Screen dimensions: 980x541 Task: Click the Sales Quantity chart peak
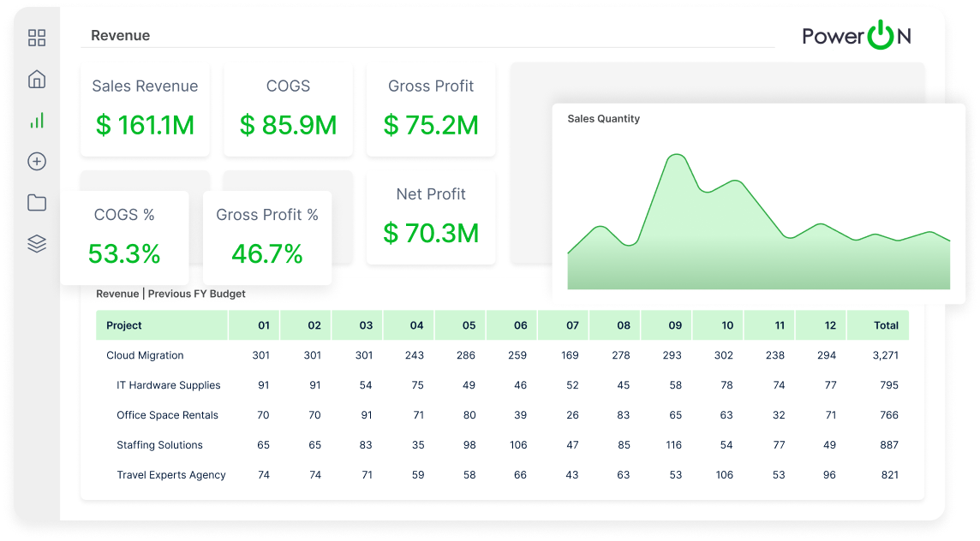(x=676, y=156)
